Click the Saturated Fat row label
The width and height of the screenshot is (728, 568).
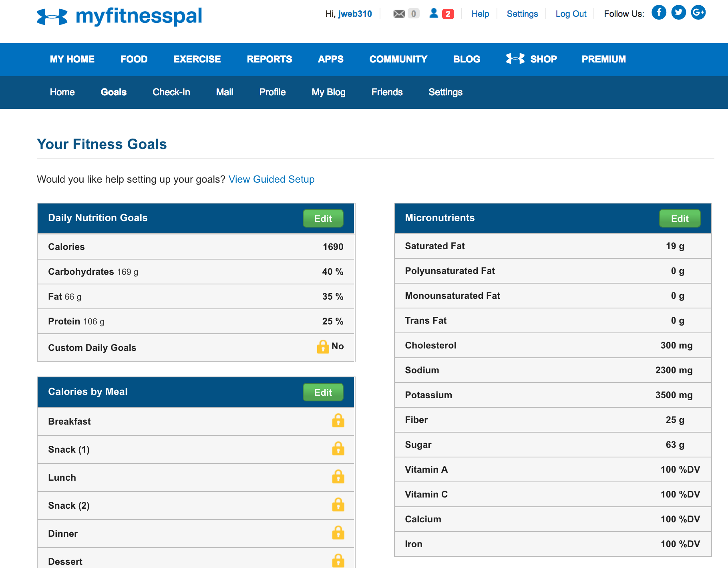435,246
